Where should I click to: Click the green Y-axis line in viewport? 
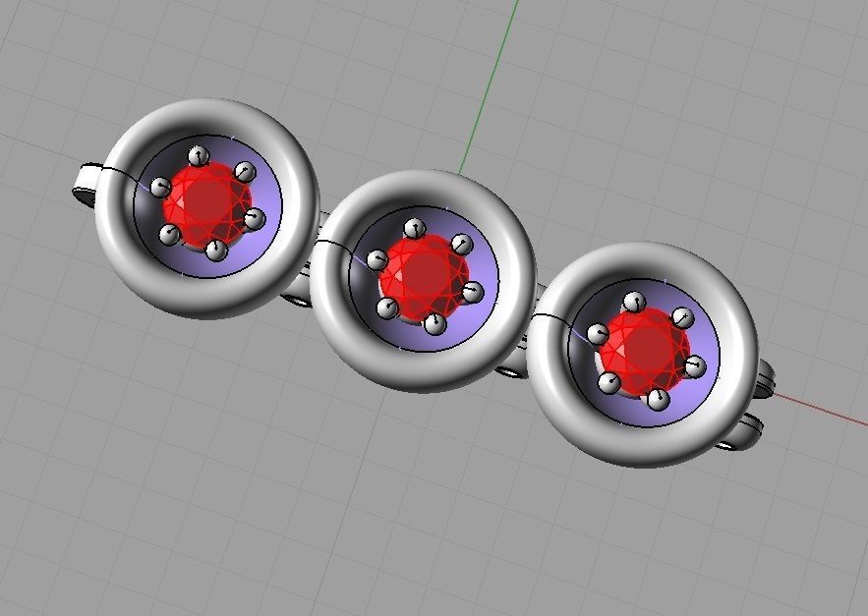click(490, 85)
